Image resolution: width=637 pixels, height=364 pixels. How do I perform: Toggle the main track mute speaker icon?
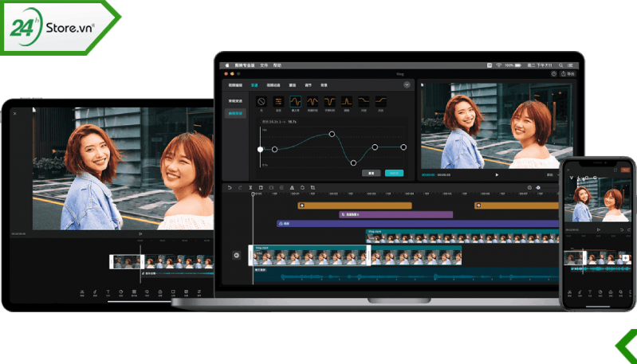pyautogui.click(x=237, y=255)
